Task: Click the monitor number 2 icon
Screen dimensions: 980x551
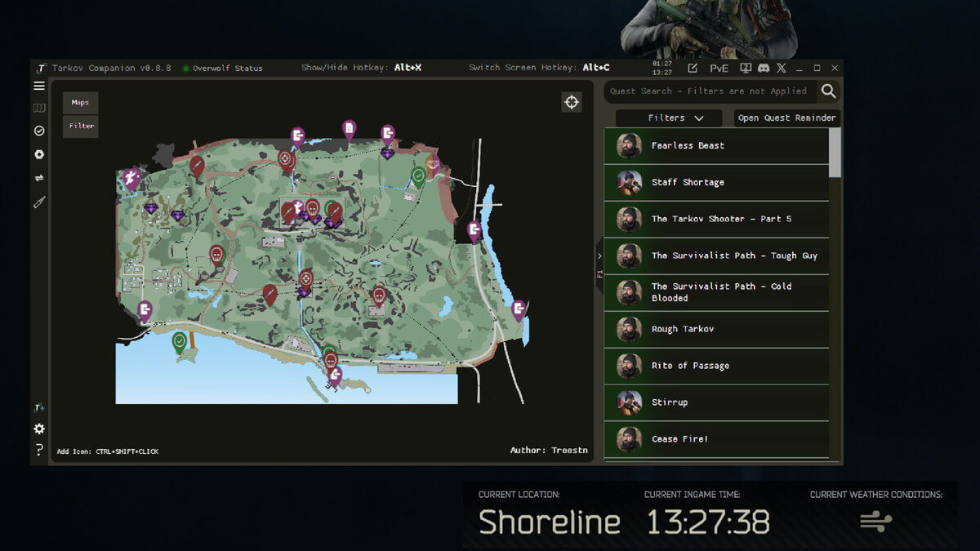Action: pos(746,68)
